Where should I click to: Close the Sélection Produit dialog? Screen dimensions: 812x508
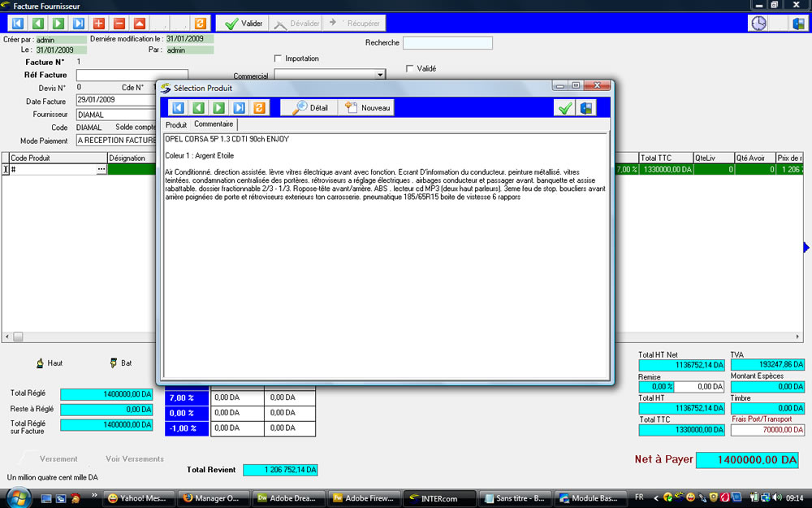[x=597, y=85]
